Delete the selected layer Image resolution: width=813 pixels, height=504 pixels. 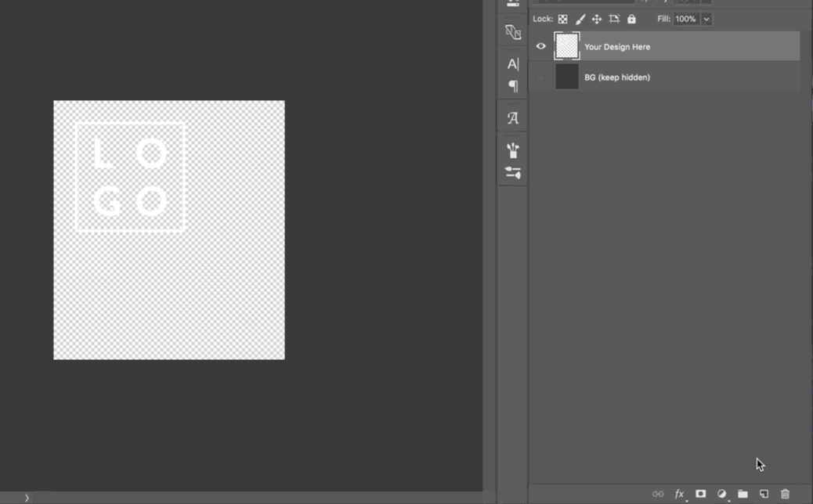coord(785,494)
